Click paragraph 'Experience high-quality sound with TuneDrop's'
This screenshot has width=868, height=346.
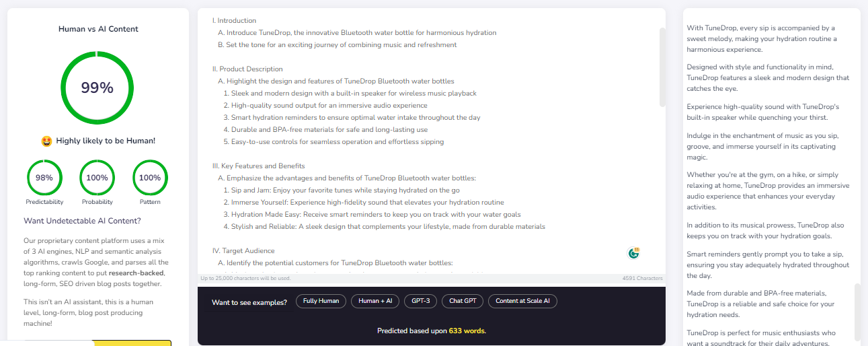(763, 112)
